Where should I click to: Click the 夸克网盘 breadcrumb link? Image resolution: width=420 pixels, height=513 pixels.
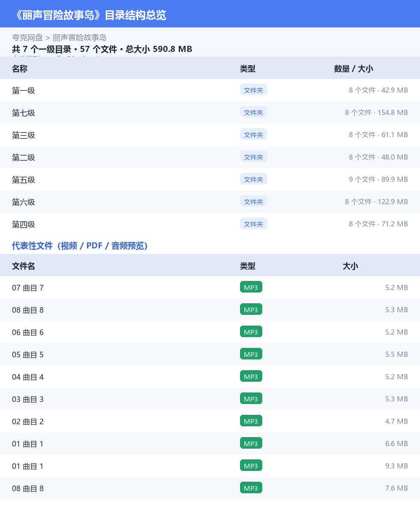(27, 38)
